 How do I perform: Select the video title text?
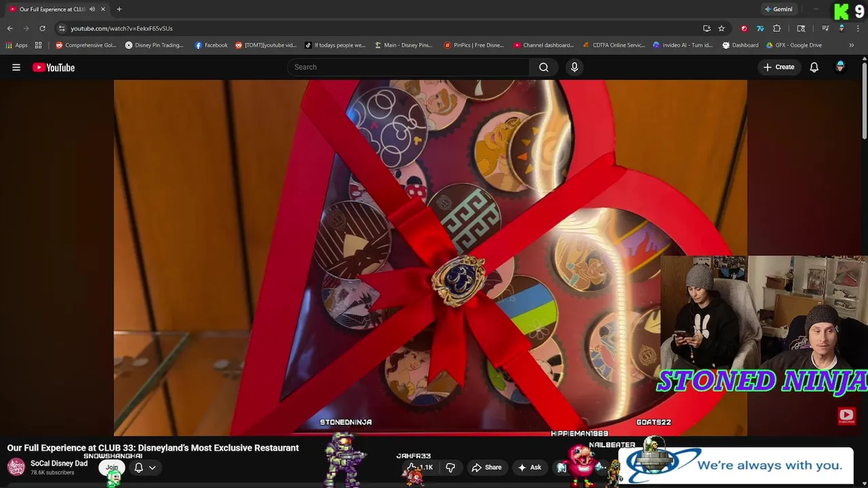pos(153,447)
